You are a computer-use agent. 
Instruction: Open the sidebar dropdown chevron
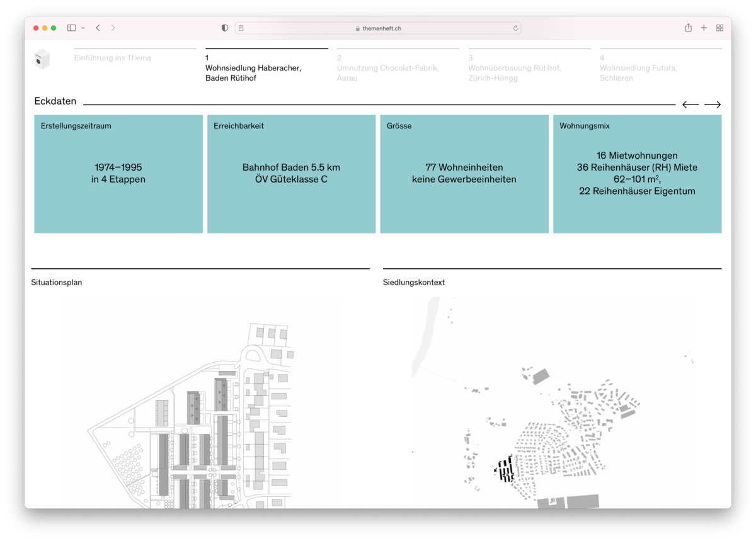click(83, 28)
